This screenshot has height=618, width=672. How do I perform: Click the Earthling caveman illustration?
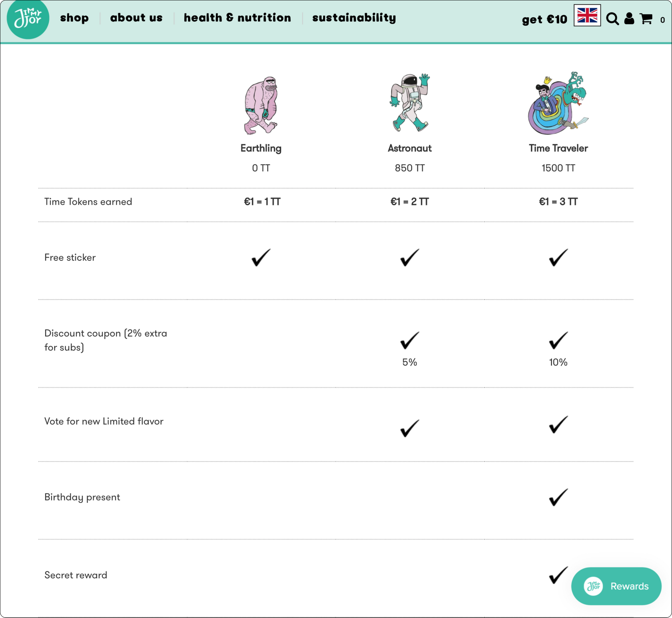point(261,105)
